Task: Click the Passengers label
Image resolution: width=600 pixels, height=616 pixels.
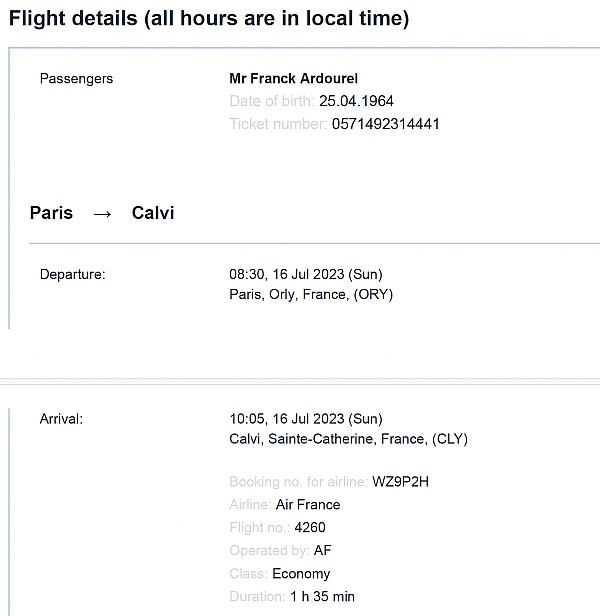Action: pyautogui.click(x=76, y=79)
